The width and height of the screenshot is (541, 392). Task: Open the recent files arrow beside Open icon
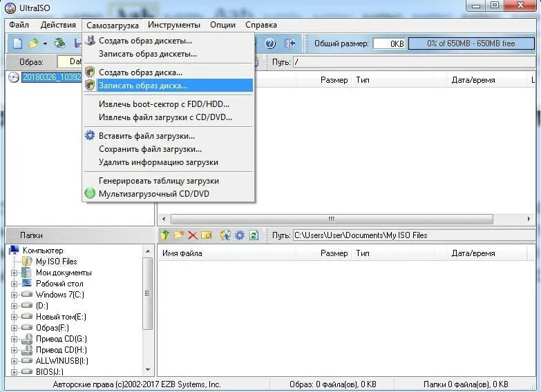coord(45,43)
